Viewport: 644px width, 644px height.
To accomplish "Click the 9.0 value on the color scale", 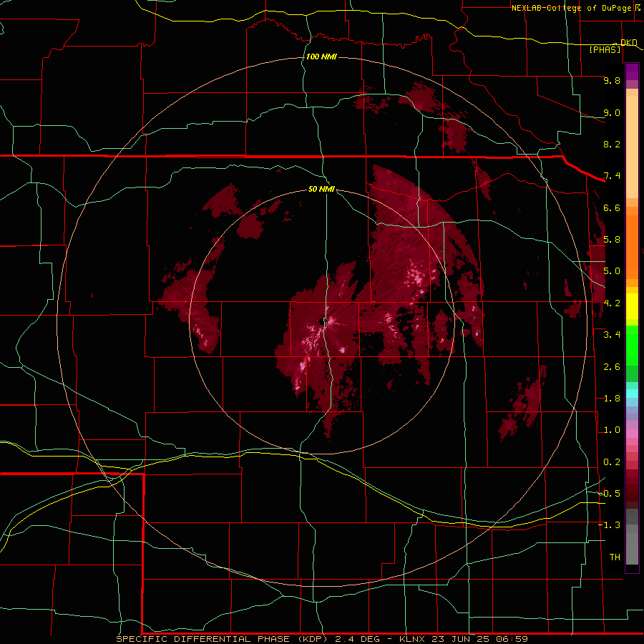I will [x=612, y=112].
